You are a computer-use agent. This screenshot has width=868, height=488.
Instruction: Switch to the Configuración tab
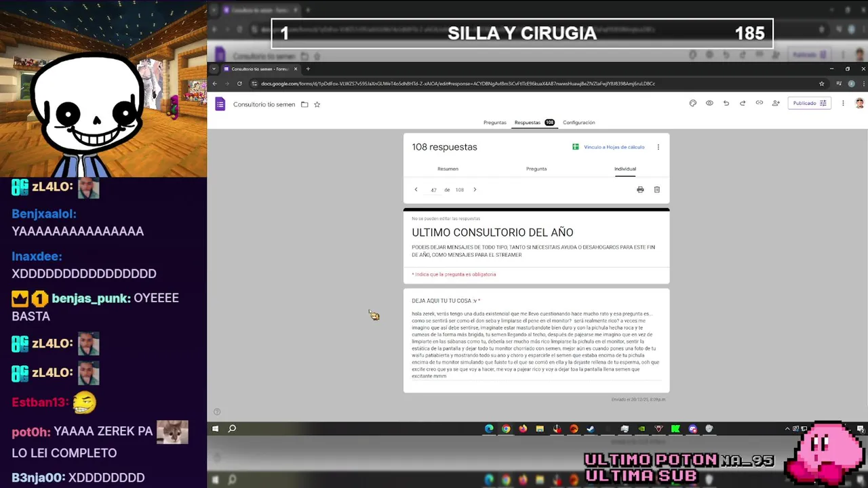578,123
